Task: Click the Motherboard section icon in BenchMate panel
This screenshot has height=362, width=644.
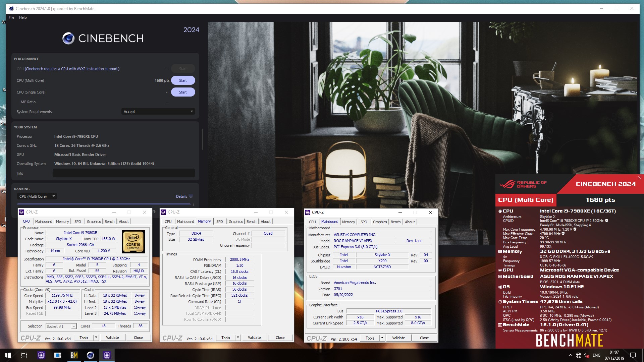Action: point(500,277)
